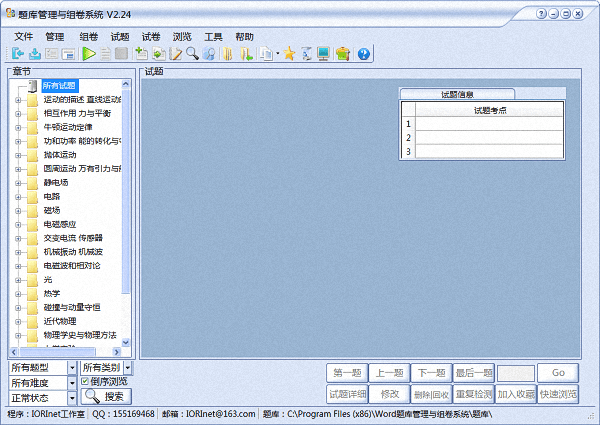Expand the 电磁感应 tree node
600x425 pixels.
19,224
